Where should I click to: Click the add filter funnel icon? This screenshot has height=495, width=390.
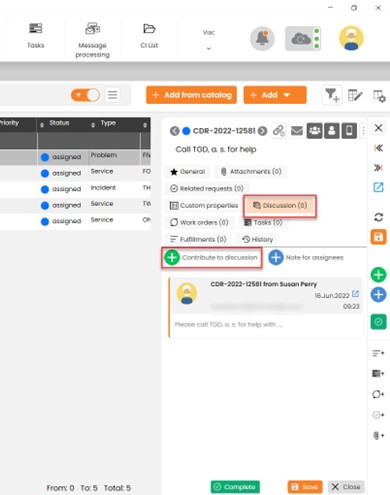332,95
